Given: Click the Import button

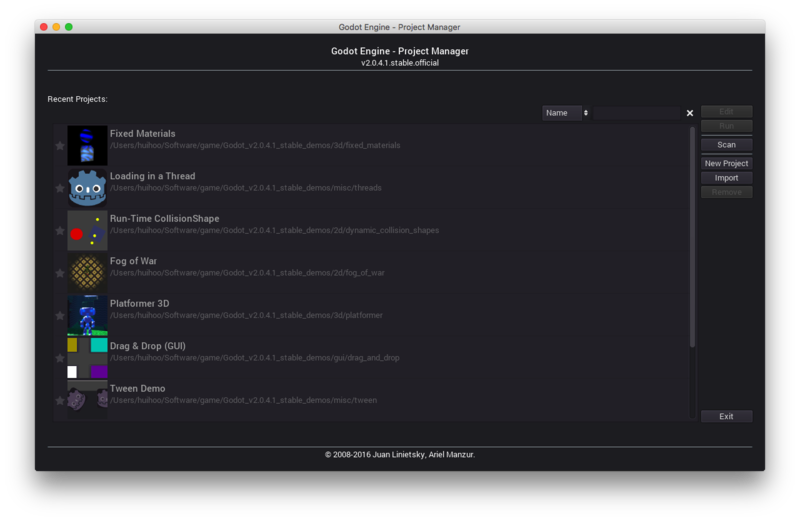Looking at the screenshot, I should 727,178.
